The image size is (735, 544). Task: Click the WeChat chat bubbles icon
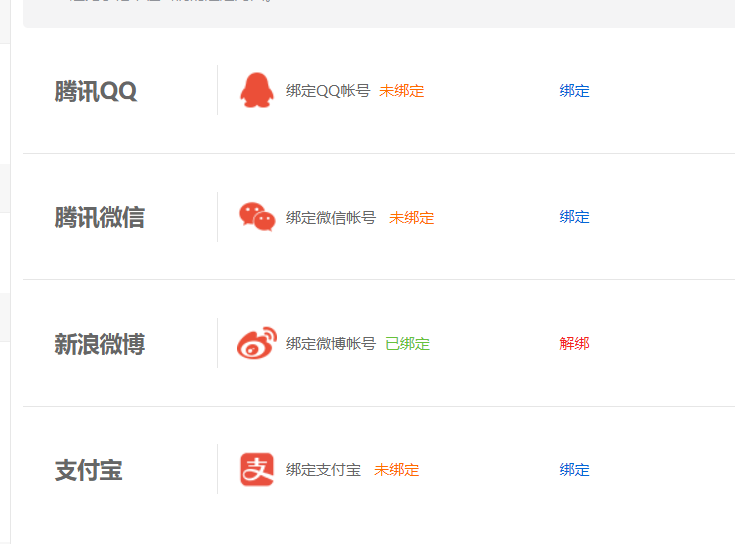point(257,217)
